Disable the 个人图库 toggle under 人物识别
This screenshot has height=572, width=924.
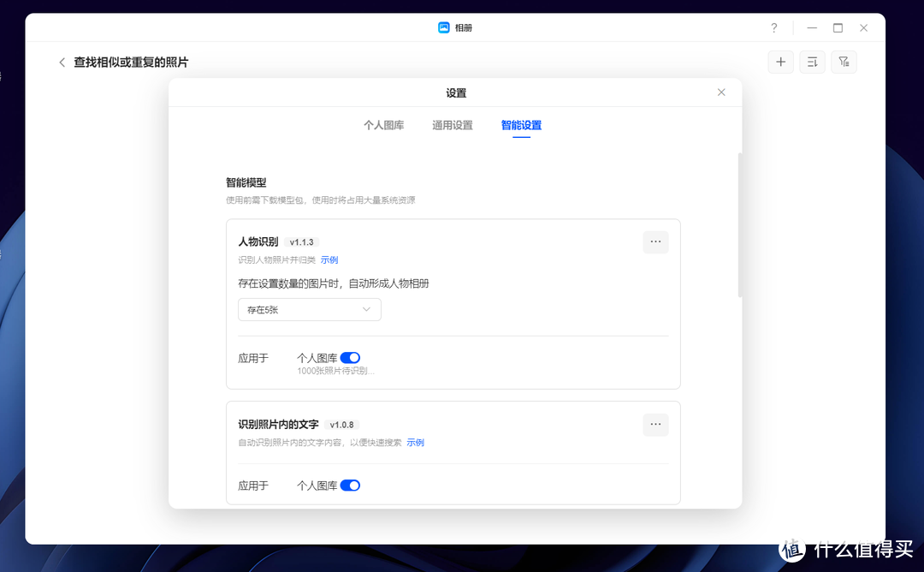350,357
